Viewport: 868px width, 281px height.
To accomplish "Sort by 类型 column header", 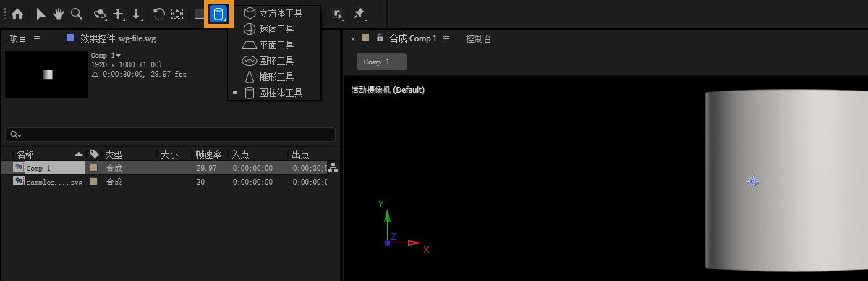I will pyautogui.click(x=114, y=154).
